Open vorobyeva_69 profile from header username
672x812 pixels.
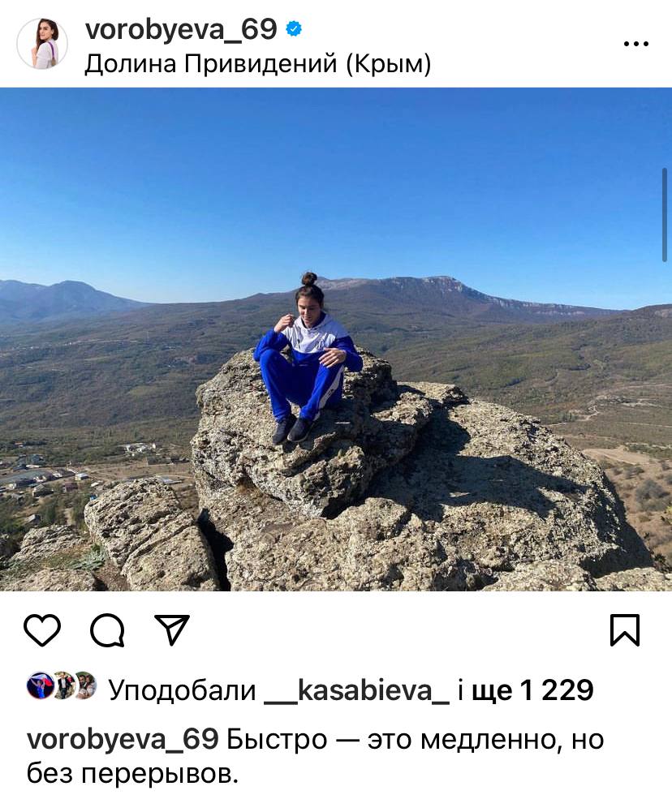(181, 29)
